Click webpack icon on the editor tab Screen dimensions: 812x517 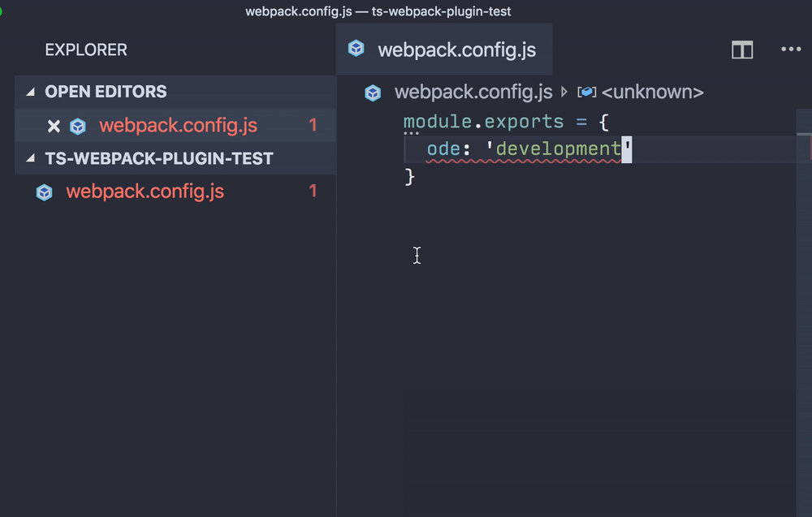(356, 49)
